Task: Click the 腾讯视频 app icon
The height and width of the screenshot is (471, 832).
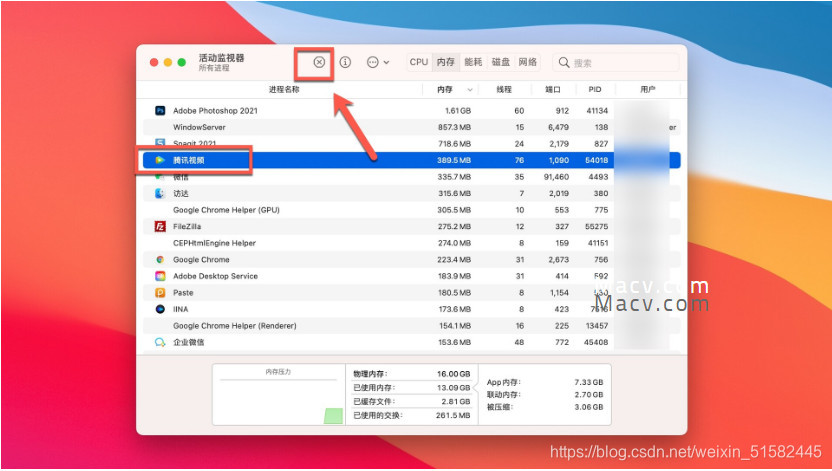Action: 160,160
